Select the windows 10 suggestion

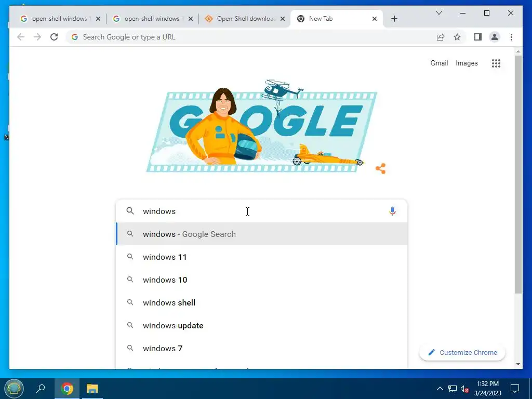point(262,280)
